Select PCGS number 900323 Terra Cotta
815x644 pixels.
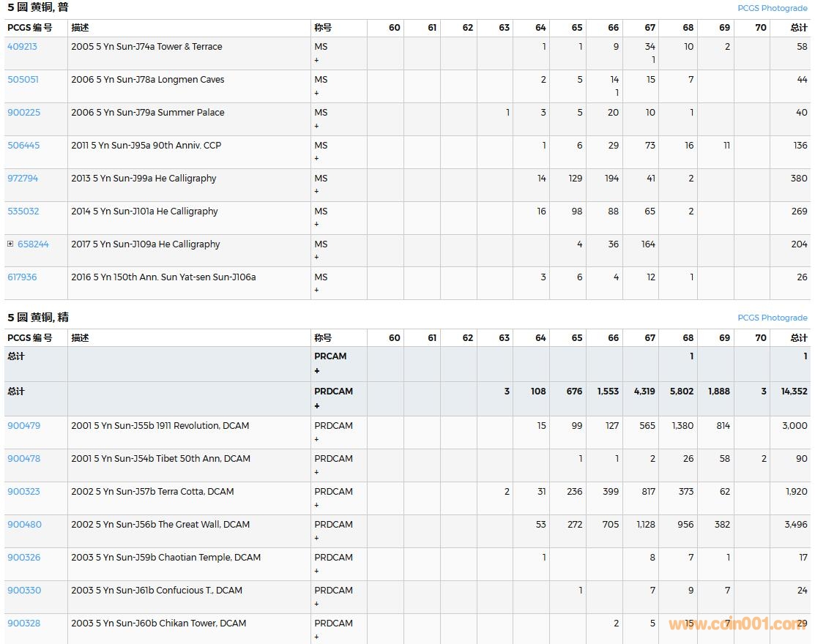[x=23, y=492]
